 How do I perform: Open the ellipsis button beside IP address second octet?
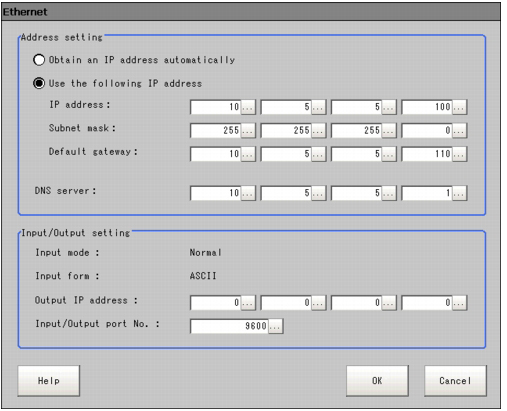coord(319,107)
